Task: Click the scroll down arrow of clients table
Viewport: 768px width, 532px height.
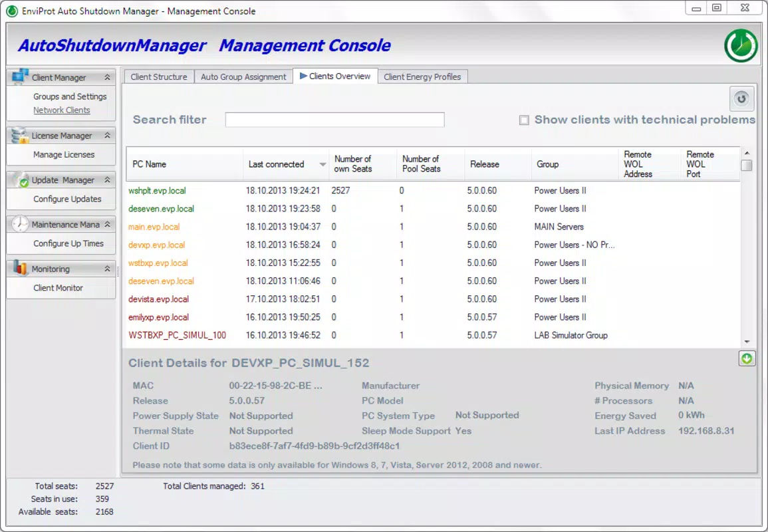Action: point(747,341)
